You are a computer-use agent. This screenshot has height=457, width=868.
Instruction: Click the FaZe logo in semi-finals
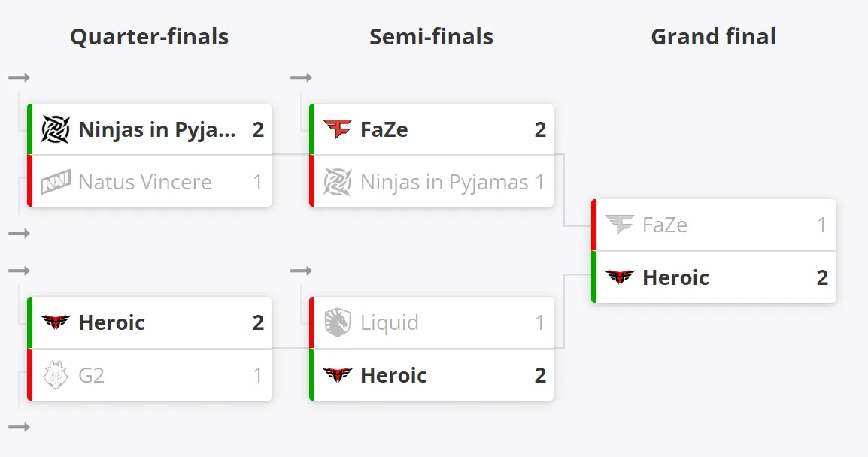pyautogui.click(x=337, y=129)
